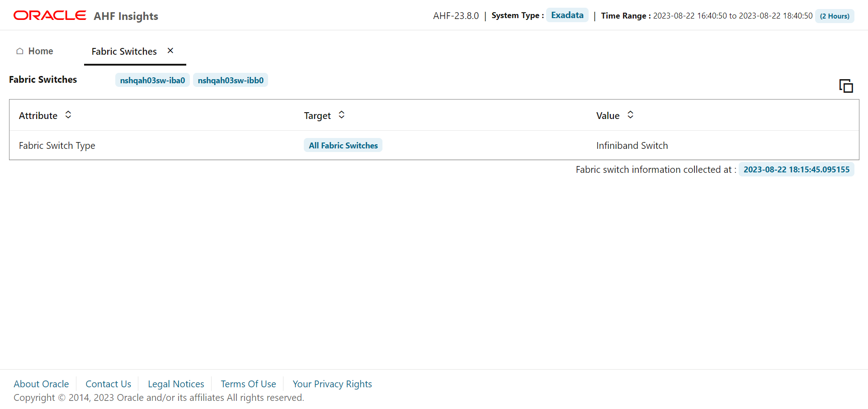Screen dimensions: 868x409
Task: Click the Time Range dates text
Action: click(x=733, y=16)
